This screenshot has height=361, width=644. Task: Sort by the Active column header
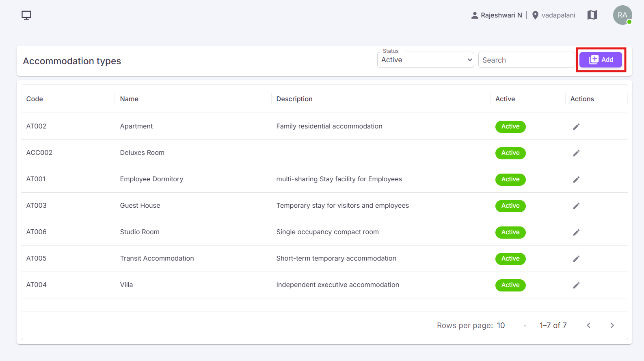[505, 99]
